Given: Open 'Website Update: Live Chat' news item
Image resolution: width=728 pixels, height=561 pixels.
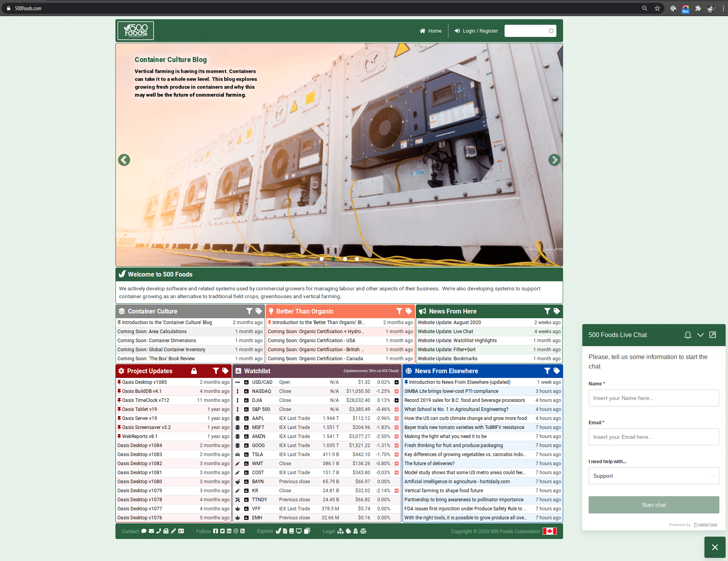Looking at the screenshot, I should click(x=445, y=332).
